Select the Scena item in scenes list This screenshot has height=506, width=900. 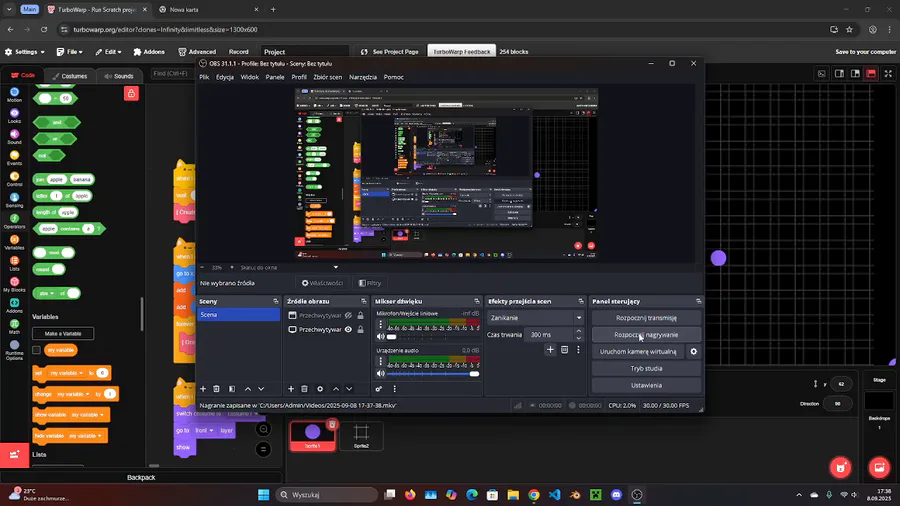(238, 315)
